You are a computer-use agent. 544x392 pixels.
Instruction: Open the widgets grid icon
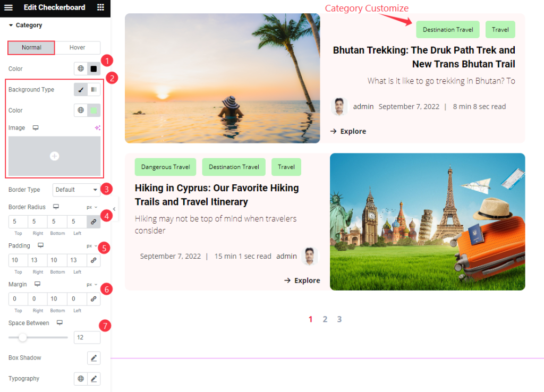(100, 7)
